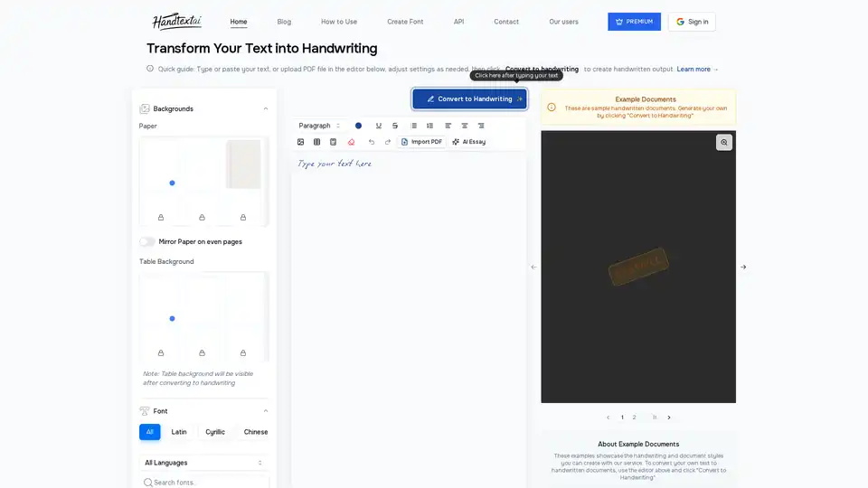This screenshot has width=868, height=488.
Task: Click the Import PDF button
Action: [422, 142]
